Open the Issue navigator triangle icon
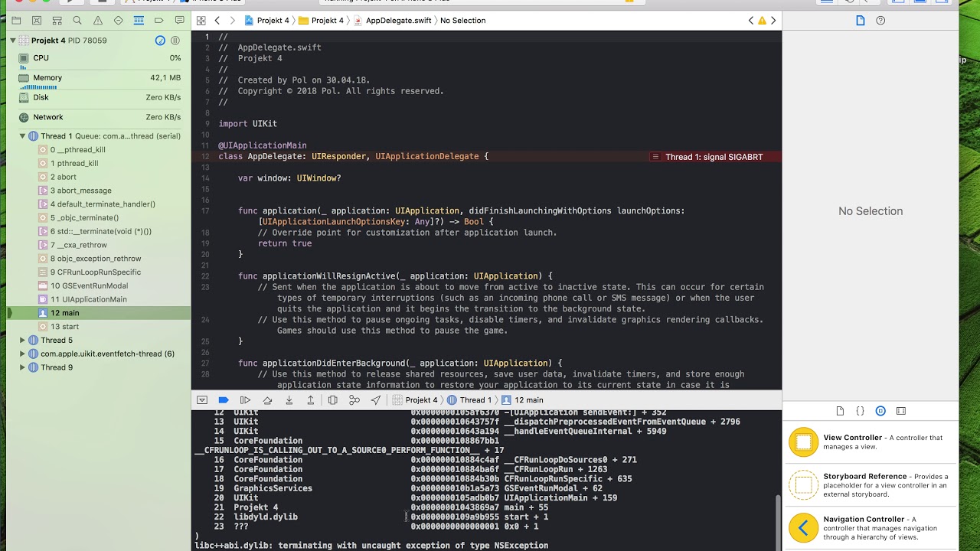 click(x=97, y=21)
